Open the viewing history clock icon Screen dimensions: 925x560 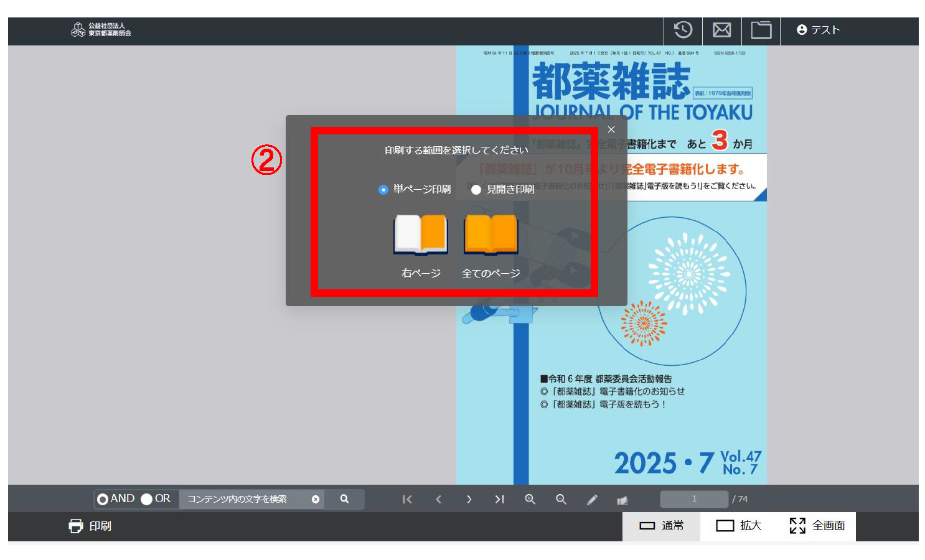coord(683,30)
